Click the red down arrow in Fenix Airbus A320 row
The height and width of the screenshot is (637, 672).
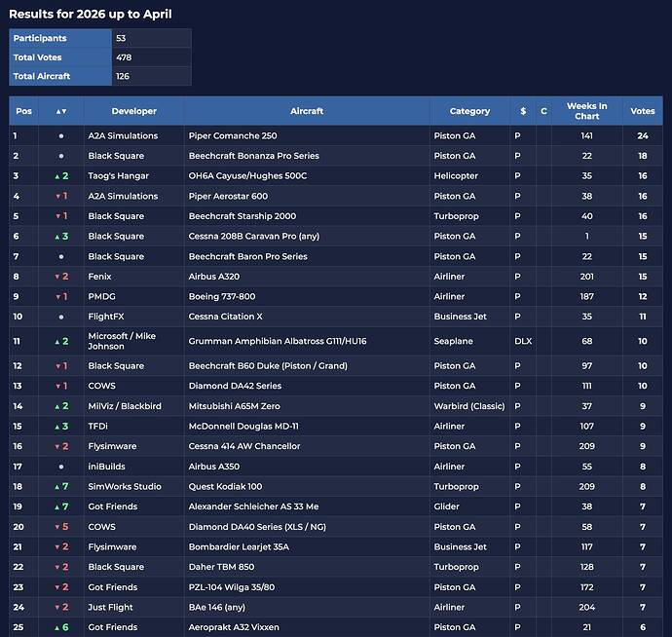[x=57, y=277]
